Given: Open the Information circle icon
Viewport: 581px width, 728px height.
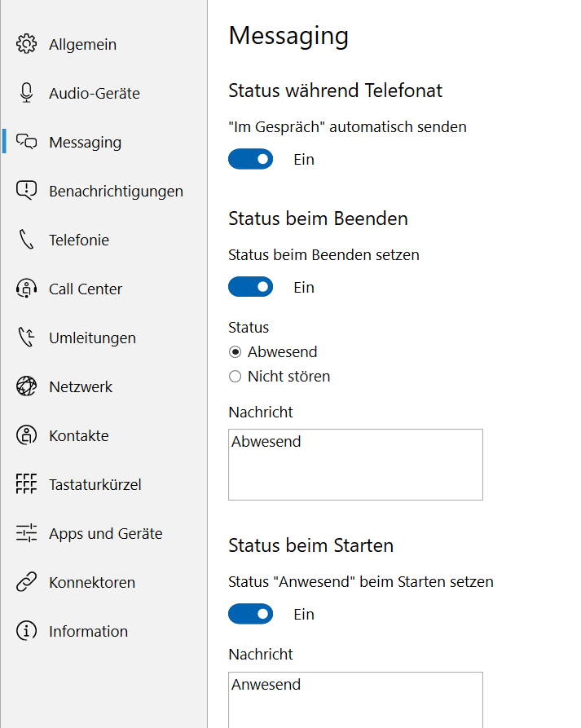Looking at the screenshot, I should pos(26,631).
